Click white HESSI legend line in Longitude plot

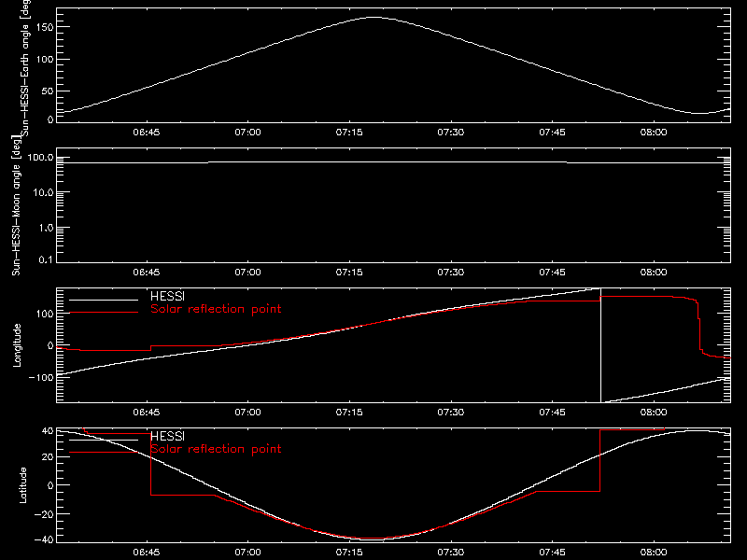coord(104,300)
